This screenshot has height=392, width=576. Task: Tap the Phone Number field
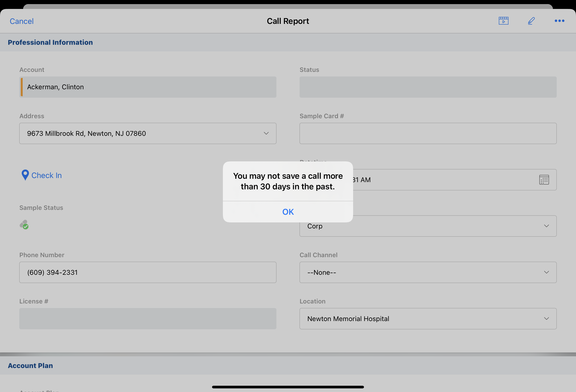[148, 272]
